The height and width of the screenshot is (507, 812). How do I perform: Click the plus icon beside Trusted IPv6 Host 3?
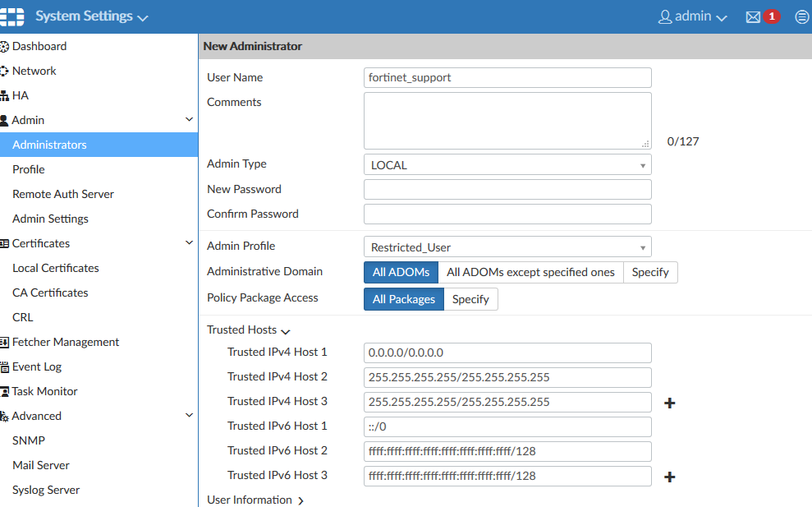click(669, 477)
